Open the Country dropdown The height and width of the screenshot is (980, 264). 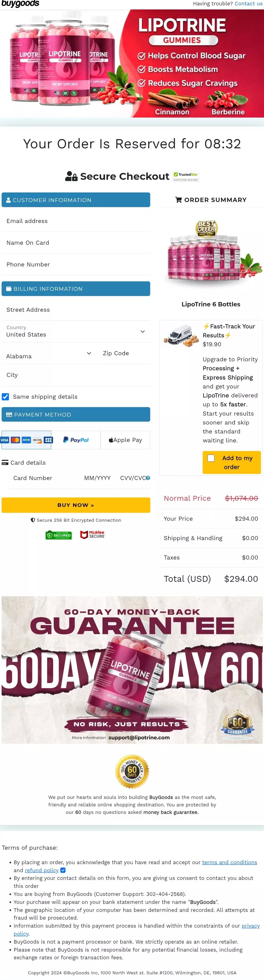[x=76, y=331]
